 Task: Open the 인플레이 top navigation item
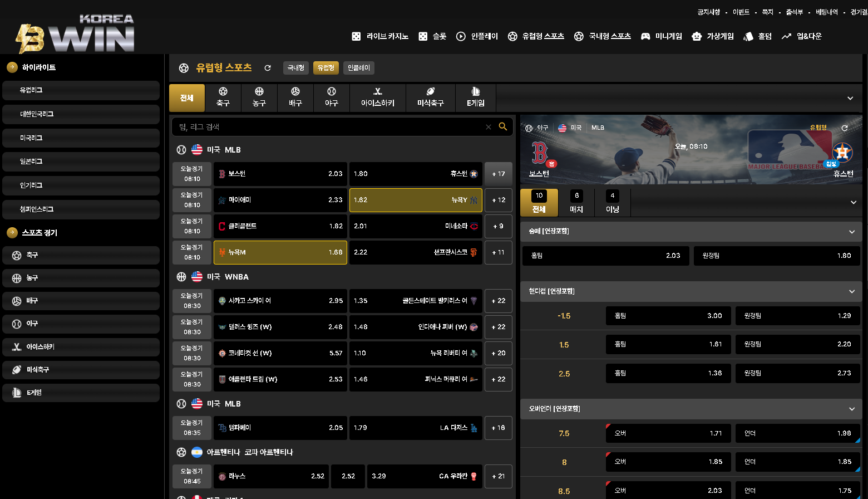point(477,36)
